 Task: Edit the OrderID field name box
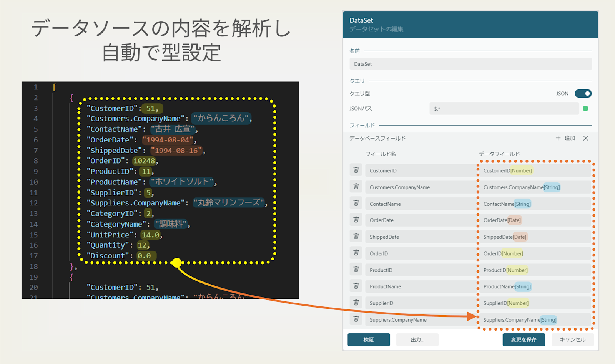tap(421, 253)
